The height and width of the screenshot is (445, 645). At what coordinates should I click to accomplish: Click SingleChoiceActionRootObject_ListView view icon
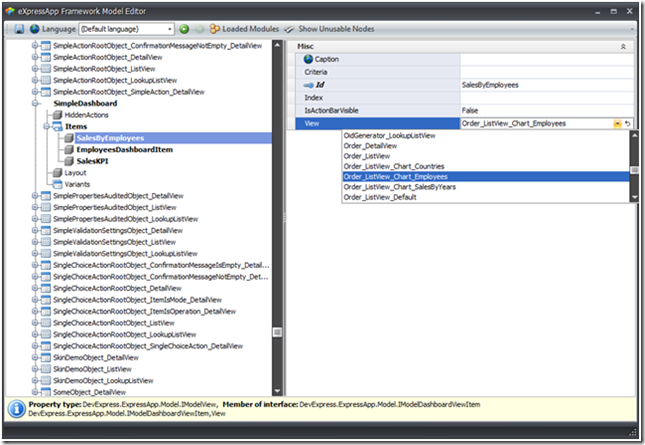46,323
